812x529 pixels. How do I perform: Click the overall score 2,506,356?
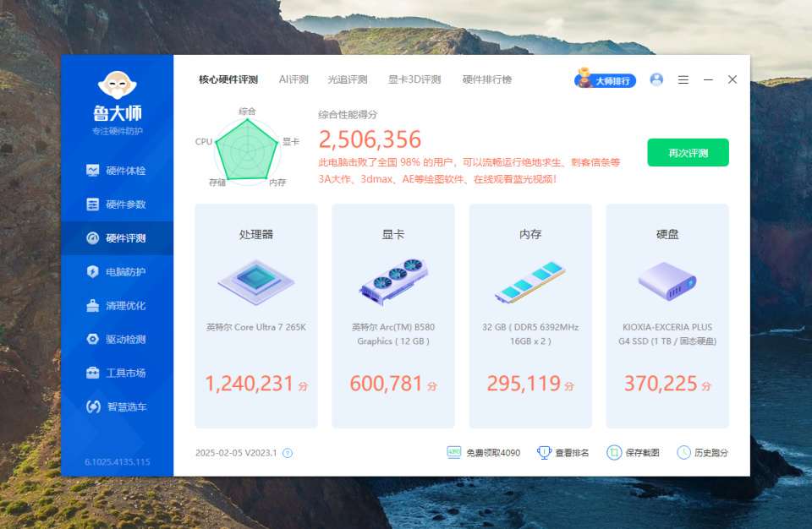[x=370, y=139]
